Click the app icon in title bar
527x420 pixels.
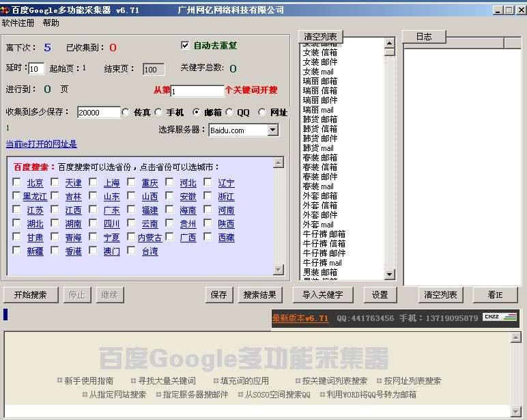(x=5, y=10)
